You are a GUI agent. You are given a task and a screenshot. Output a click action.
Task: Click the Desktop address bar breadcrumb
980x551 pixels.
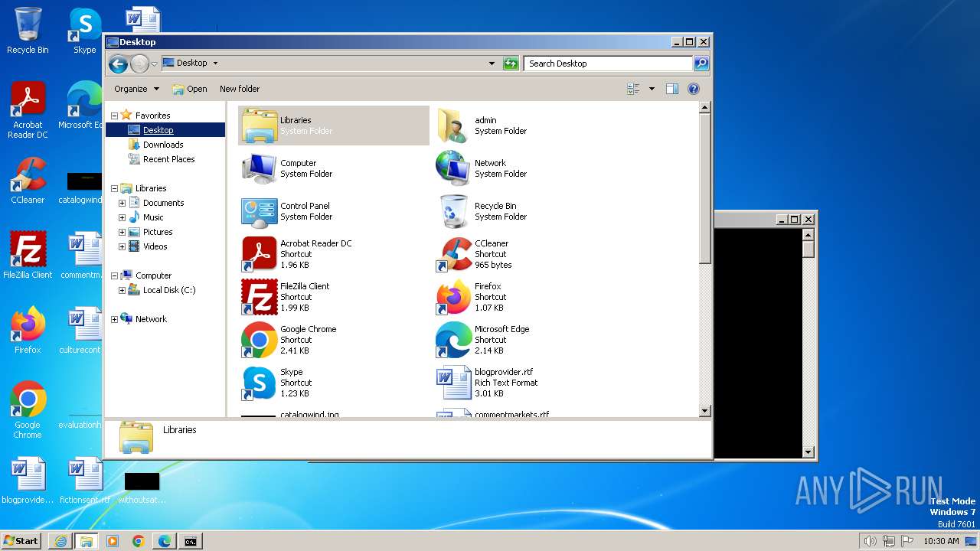coord(192,64)
